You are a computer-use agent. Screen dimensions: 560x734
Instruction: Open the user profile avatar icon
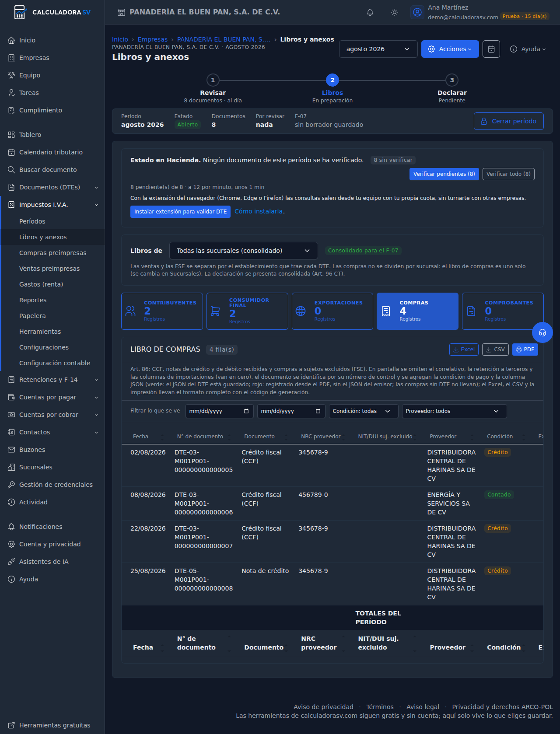pos(417,12)
